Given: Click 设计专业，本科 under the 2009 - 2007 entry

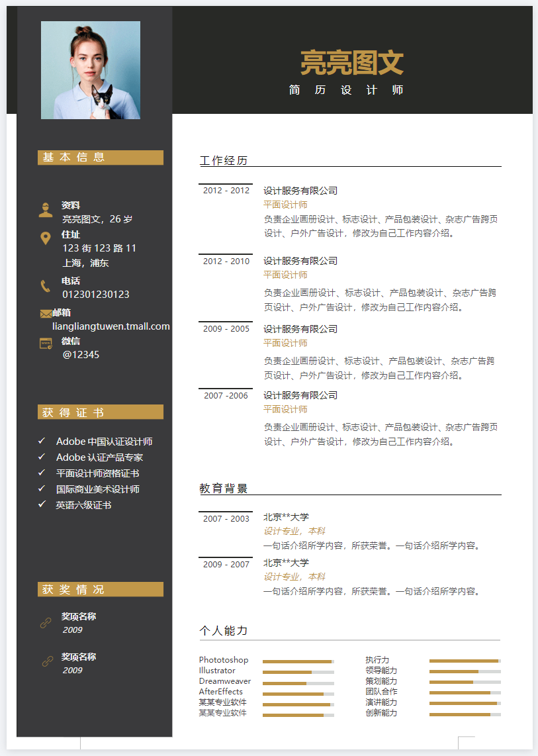Looking at the screenshot, I should 294,577.
